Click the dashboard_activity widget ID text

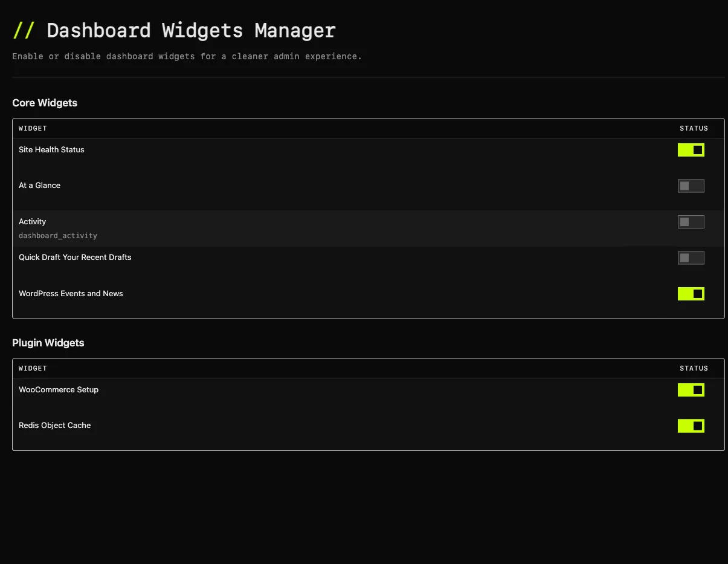click(x=58, y=235)
